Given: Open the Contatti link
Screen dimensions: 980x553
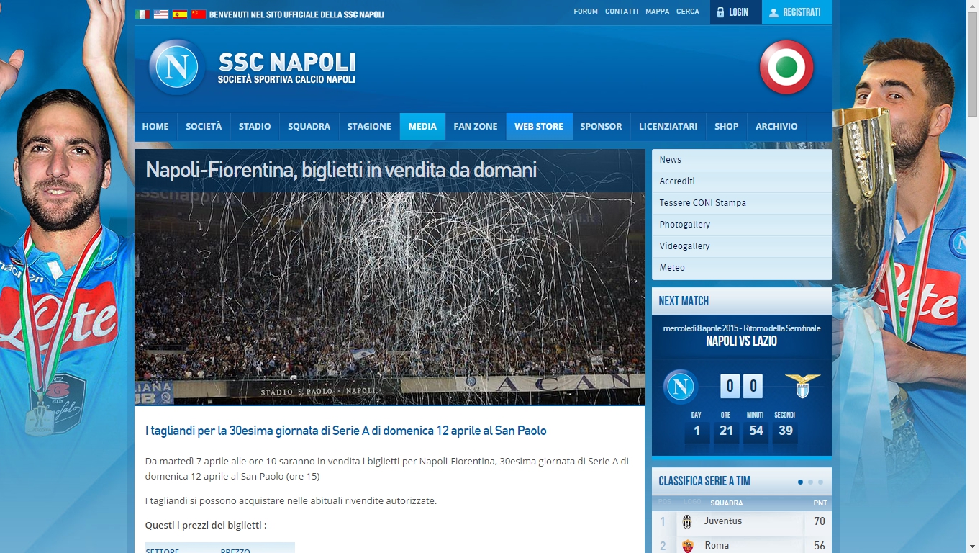Looking at the screenshot, I should click(622, 12).
